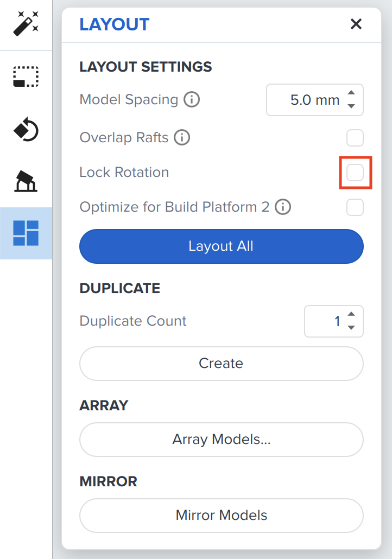392x559 pixels.
Task: Toggle the Lock Rotation checkbox
Action: [355, 172]
